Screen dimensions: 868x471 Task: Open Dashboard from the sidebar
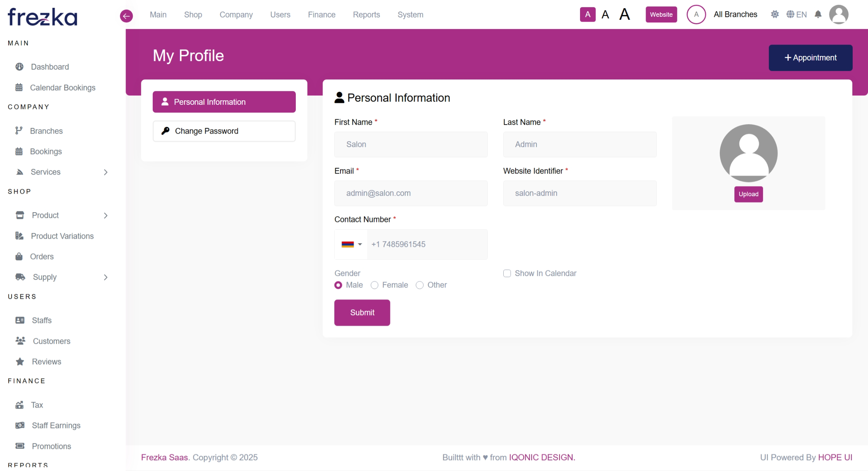(50, 67)
